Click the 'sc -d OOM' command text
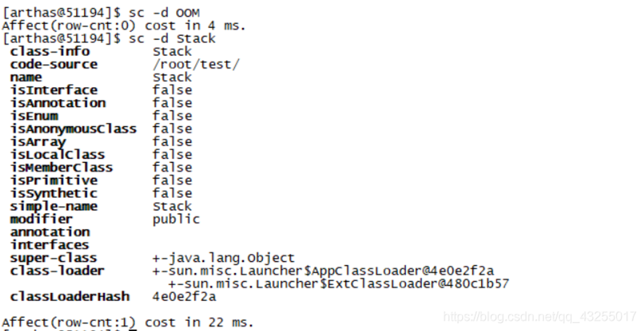This screenshot has height=331, width=644. point(164,13)
